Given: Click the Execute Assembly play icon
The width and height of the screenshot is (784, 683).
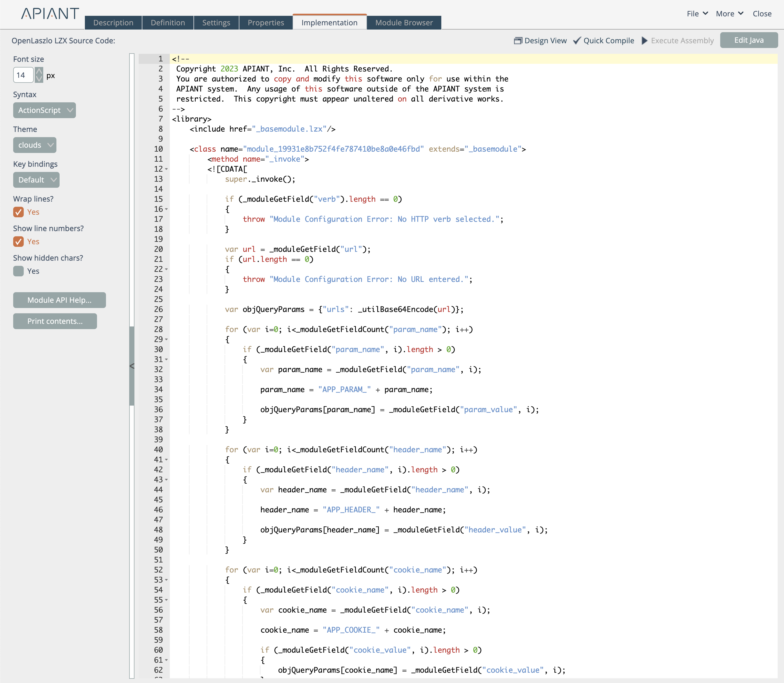Looking at the screenshot, I should coord(645,40).
